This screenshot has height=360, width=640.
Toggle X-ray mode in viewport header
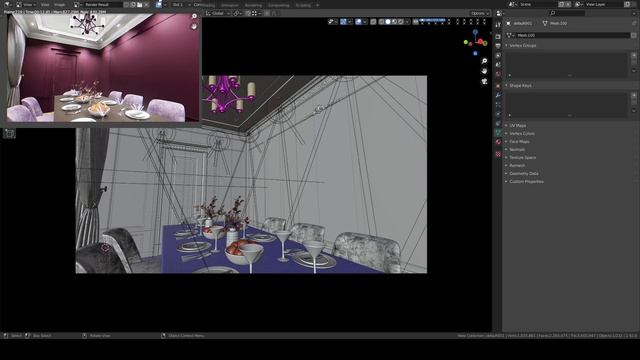tap(373, 22)
